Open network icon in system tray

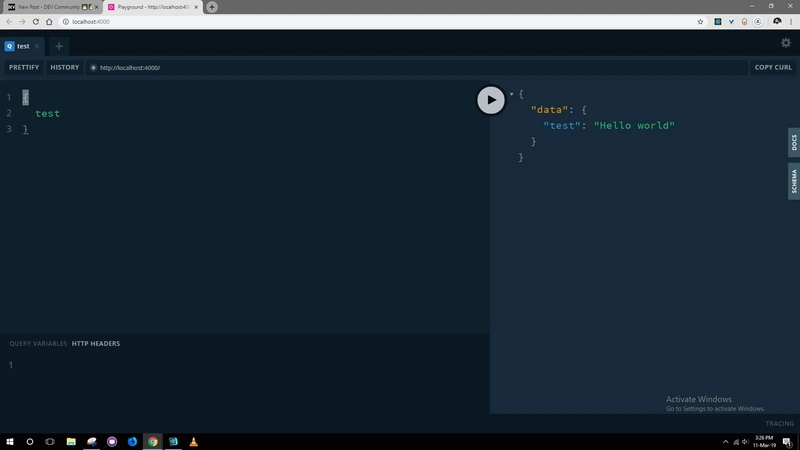pyautogui.click(x=736, y=442)
